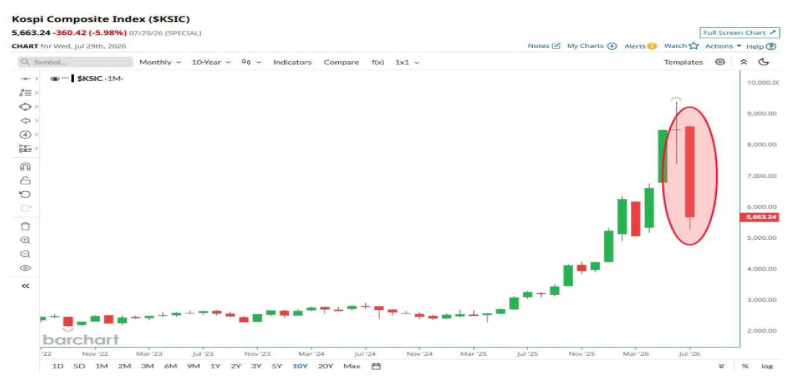The image size is (799, 386).
Task: Open chart settings gear icon
Action: point(720,62)
